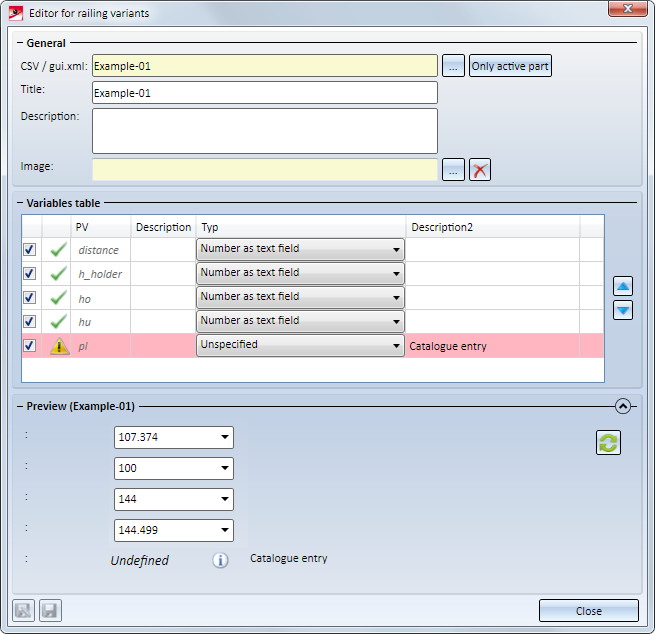Click the warning triangle in pl row
Image resolution: width=655 pixels, height=634 pixels.
(x=59, y=346)
